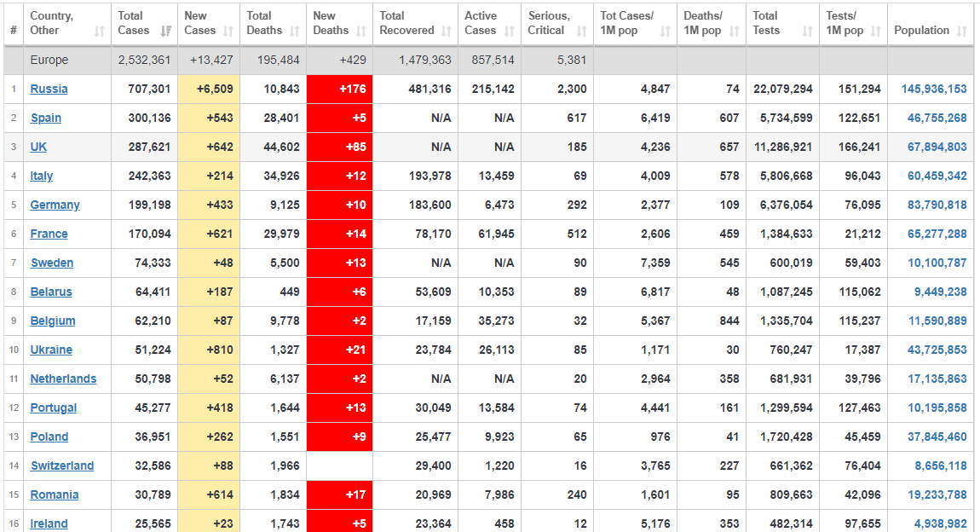Viewport: 980px width, 532px height.
Task: Click New Deaths sort arrow icon
Action: pos(360,32)
